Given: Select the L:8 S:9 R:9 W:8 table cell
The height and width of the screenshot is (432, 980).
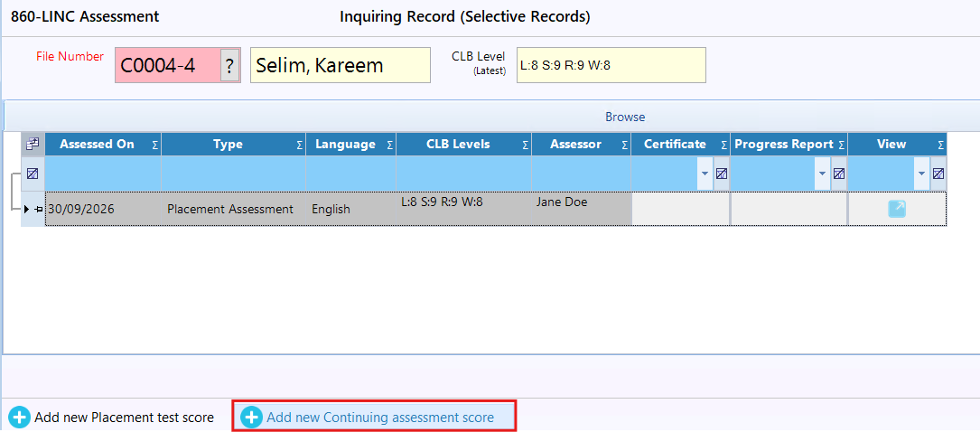Looking at the screenshot, I should (x=463, y=210).
